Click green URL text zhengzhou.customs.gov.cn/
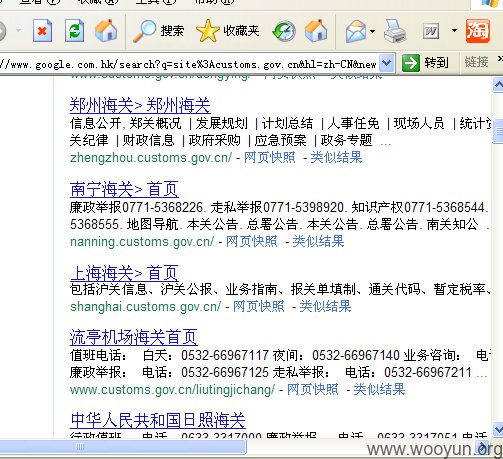 (151, 157)
